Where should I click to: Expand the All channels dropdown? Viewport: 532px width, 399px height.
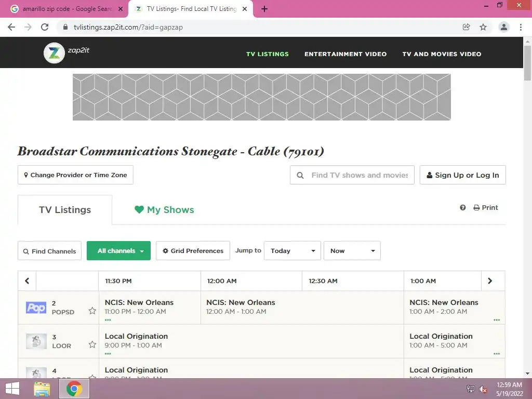[x=119, y=251]
